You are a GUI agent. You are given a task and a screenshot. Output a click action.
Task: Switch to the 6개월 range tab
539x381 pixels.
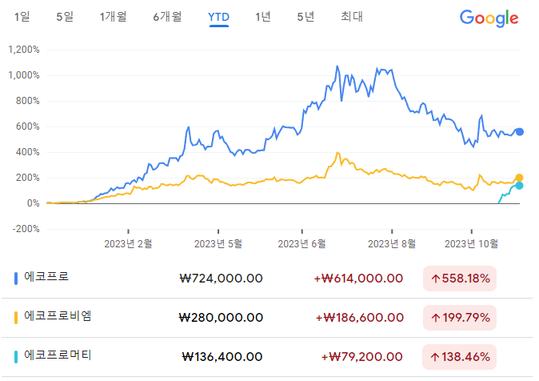pos(167,17)
